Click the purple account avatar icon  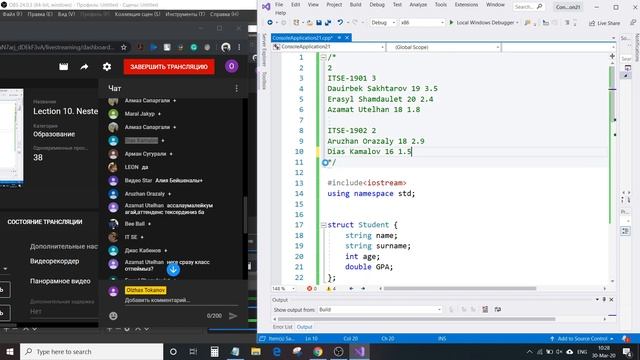click(x=231, y=66)
